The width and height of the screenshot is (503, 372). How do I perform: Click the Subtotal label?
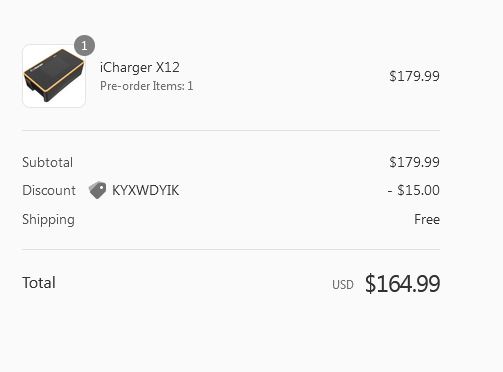coord(47,162)
